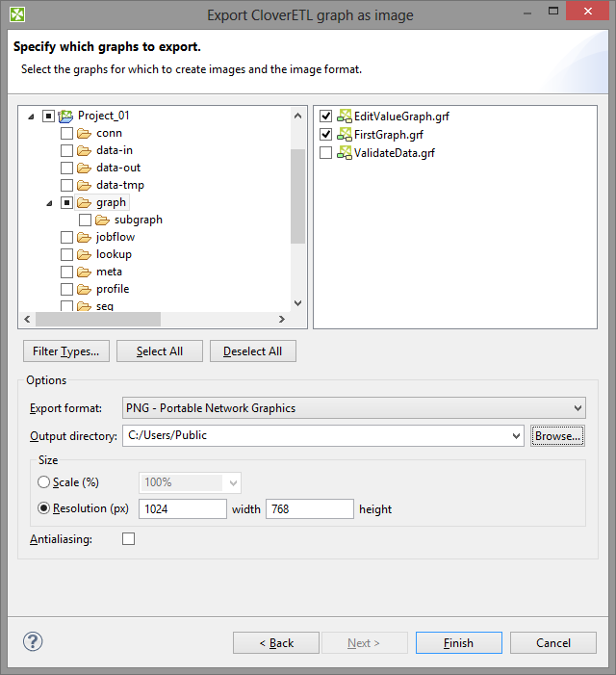Check the profile folder checkbox
Image resolution: width=616 pixels, height=675 pixels.
(66, 289)
